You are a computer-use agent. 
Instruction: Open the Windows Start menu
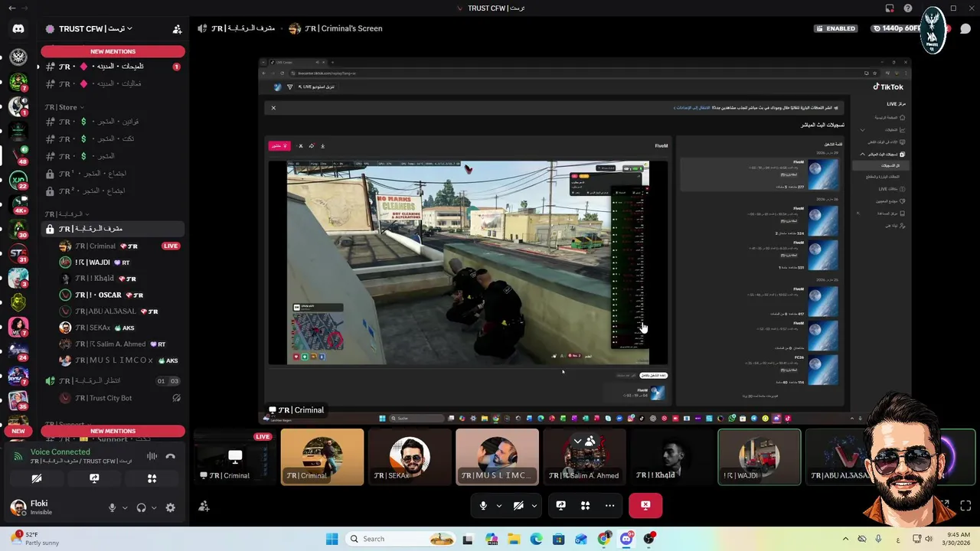tap(332, 539)
